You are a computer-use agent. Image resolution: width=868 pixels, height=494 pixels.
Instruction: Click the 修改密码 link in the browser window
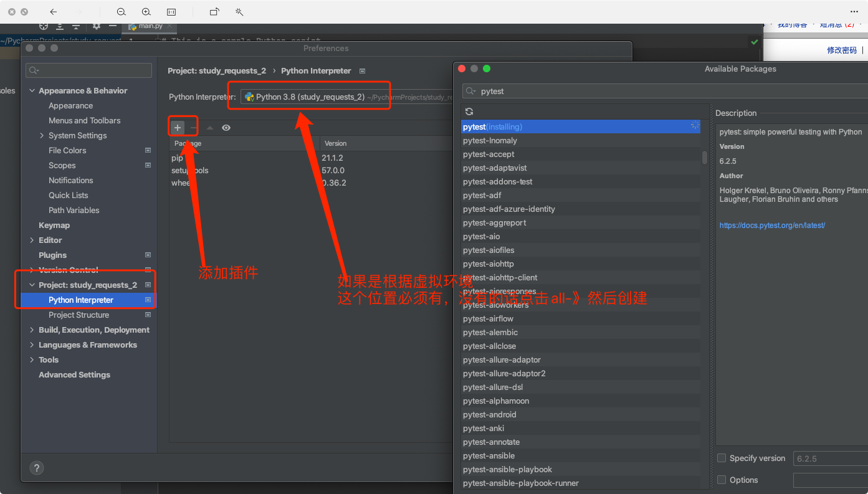coord(842,50)
